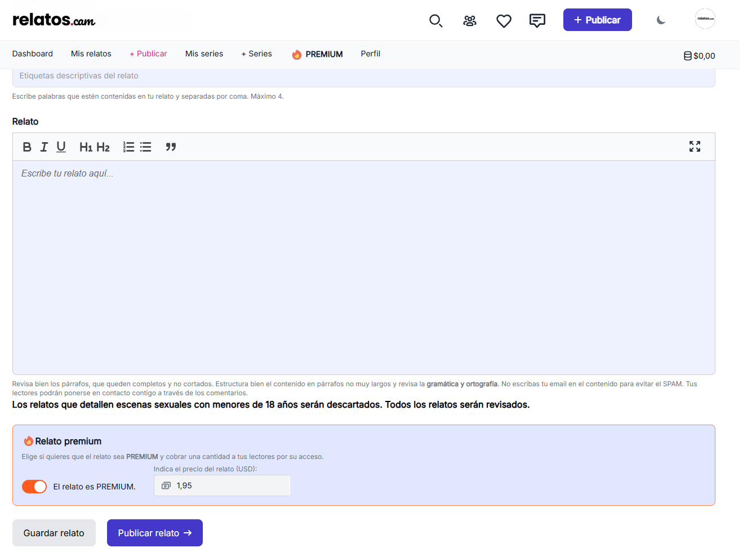Click the Relato premium heading

[x=68, y=441]
